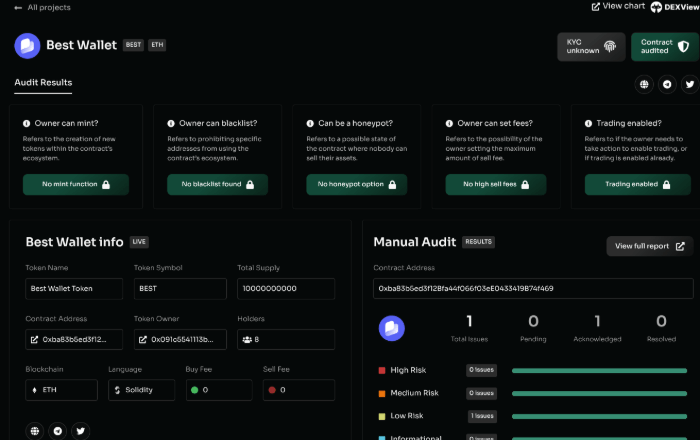The width and height of the screenshot is (700, 440).
Task: Click the View full report button
Action: [x=650, y=246]
